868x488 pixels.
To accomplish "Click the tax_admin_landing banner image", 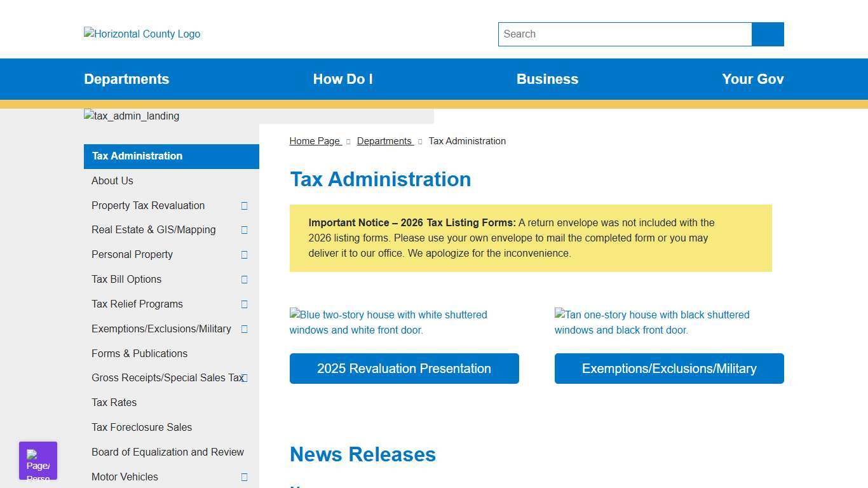I will click(x=131, y=116).
